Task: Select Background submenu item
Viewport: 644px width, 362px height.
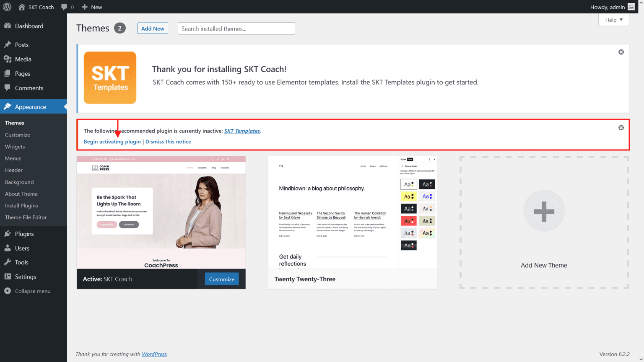Action: click(x=19, y=182)
